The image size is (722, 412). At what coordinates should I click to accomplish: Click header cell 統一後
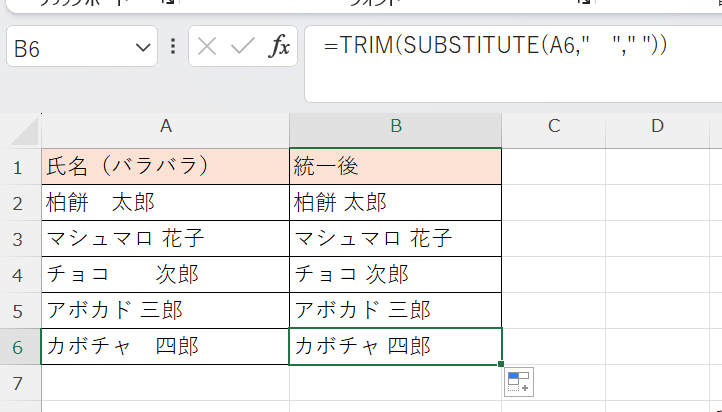point(396,166)
